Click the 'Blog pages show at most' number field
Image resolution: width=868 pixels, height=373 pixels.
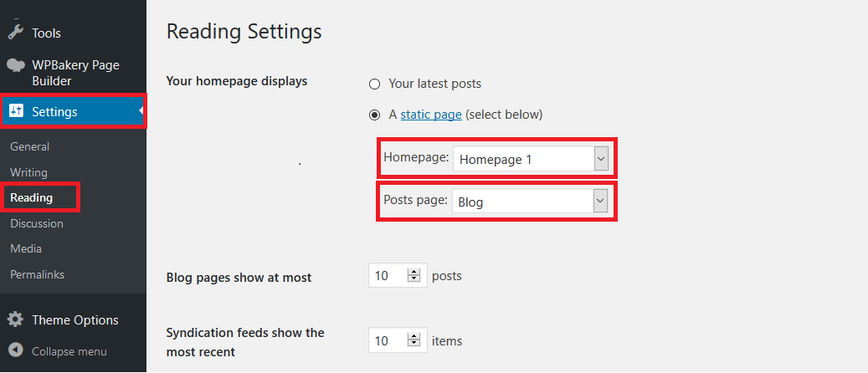pyautogui.click(x=398, y=275)
